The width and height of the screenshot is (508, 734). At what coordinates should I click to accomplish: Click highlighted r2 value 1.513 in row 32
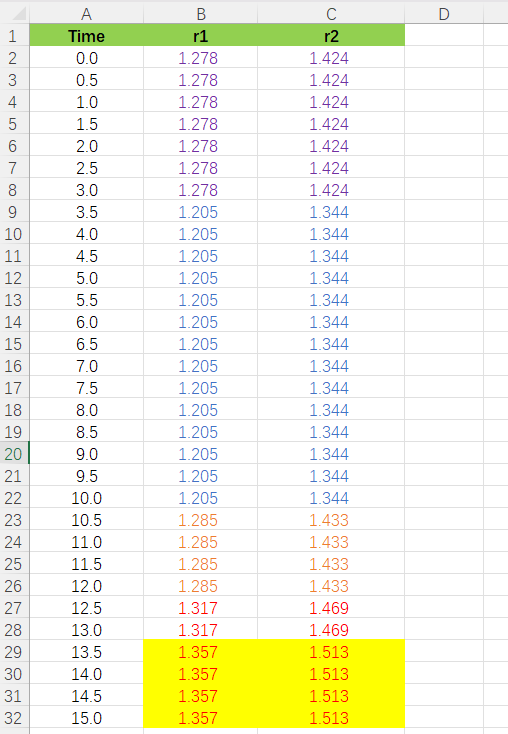pos(331,718)
